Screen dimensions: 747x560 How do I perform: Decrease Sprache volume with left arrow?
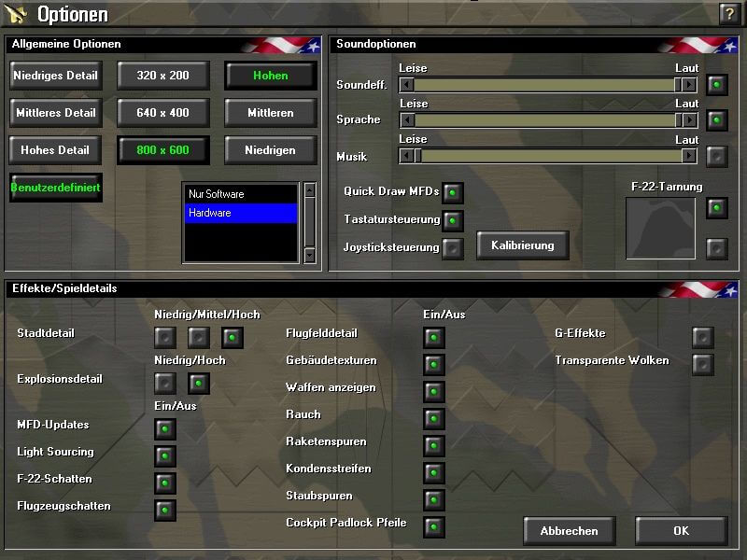406,120
